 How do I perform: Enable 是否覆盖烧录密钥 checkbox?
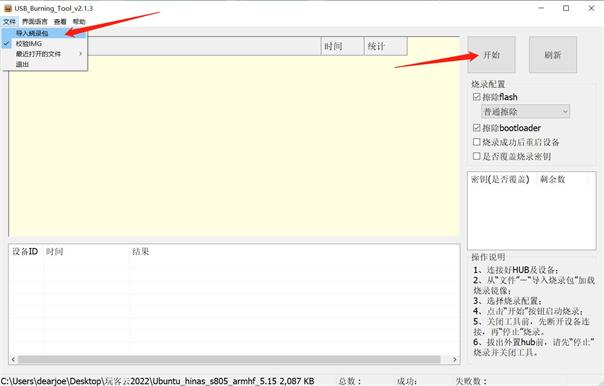[x=477, y=156]
